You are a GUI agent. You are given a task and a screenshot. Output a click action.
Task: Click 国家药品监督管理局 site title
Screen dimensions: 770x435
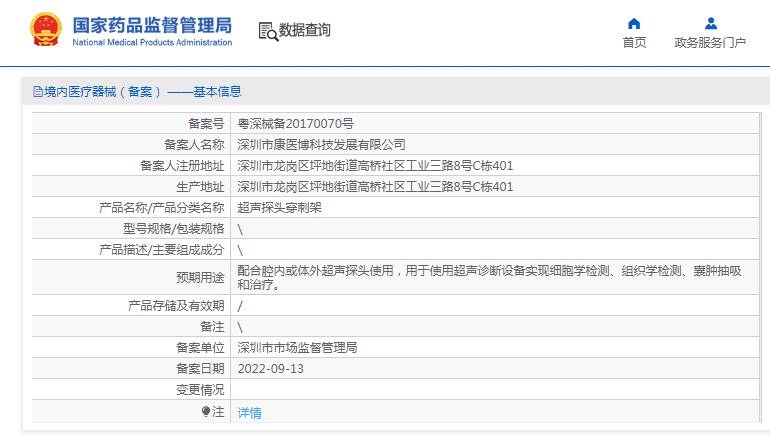152,26
